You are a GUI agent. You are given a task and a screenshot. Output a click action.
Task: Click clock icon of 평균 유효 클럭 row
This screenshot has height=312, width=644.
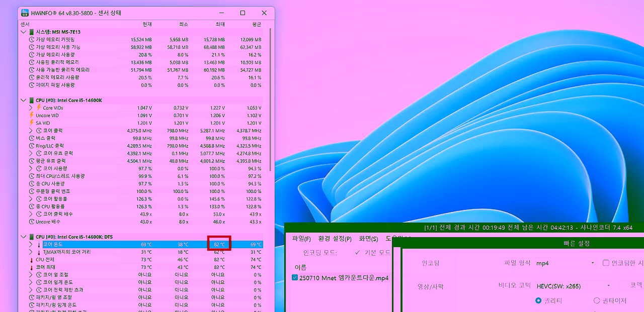(x=32, y=161)
